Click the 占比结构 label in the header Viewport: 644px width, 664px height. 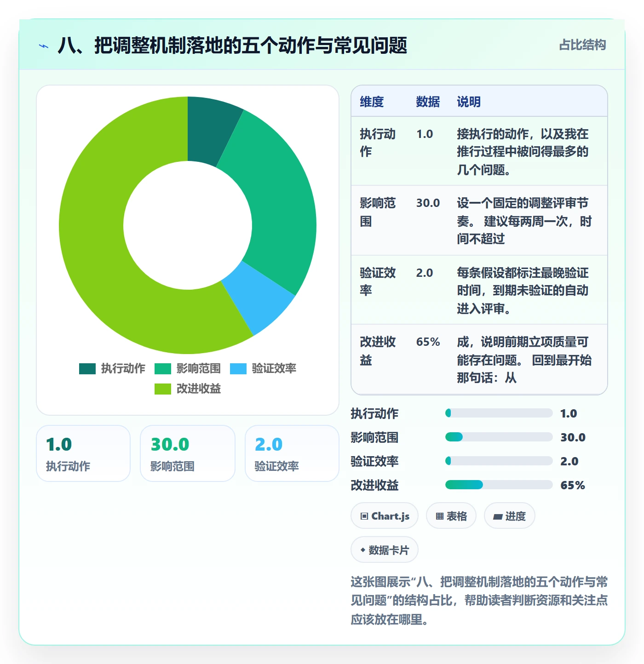pyautogui.click(x=582, y=45)
